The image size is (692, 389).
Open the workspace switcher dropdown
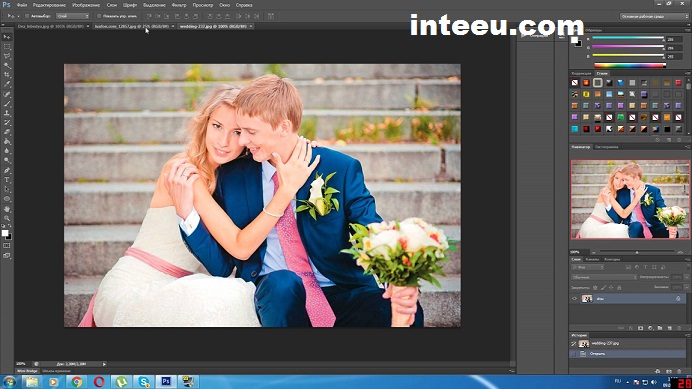pos(654,16)
